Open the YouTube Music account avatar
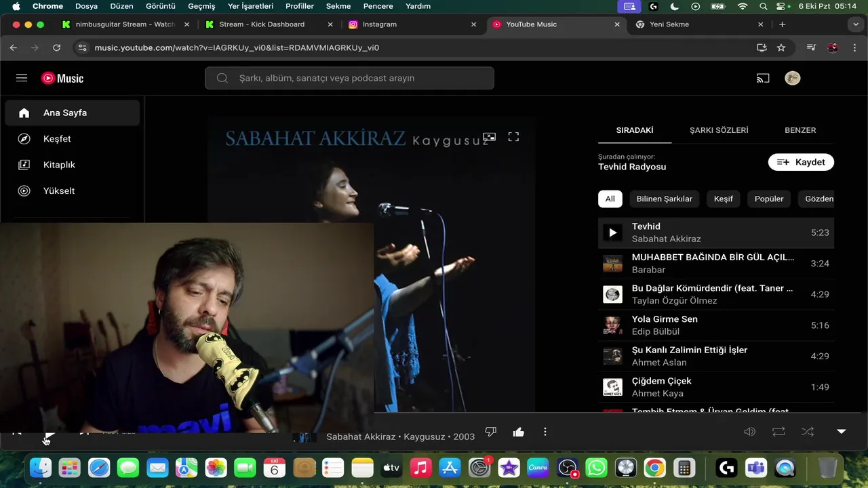Viewport: 868px width, 488px height. tap(792, 78)
